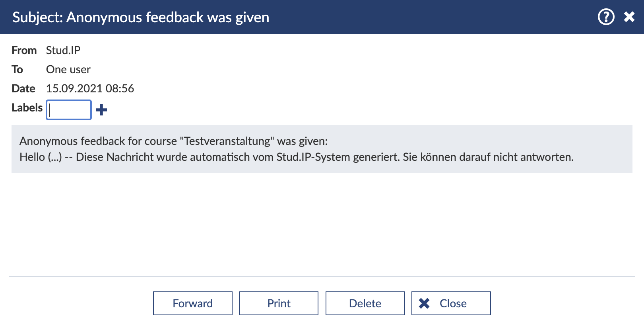
Task: Close the dialog via header X icon
Action: tap(629, 17)
